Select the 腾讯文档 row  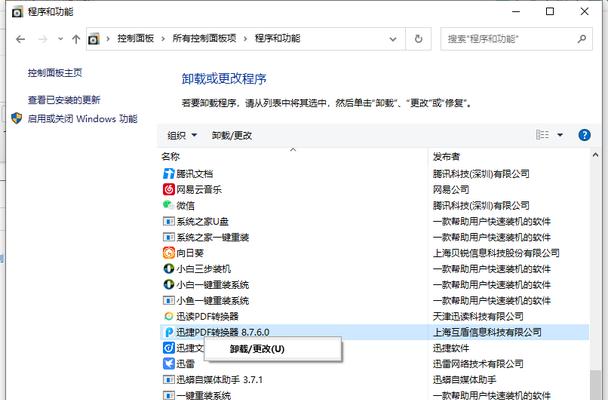pyautogui.click(x=374, y=174)
